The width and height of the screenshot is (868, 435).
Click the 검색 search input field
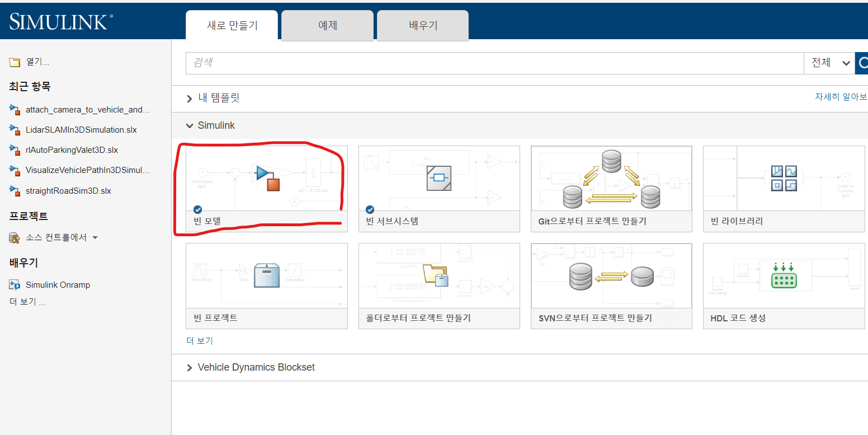tap(494, 63)
